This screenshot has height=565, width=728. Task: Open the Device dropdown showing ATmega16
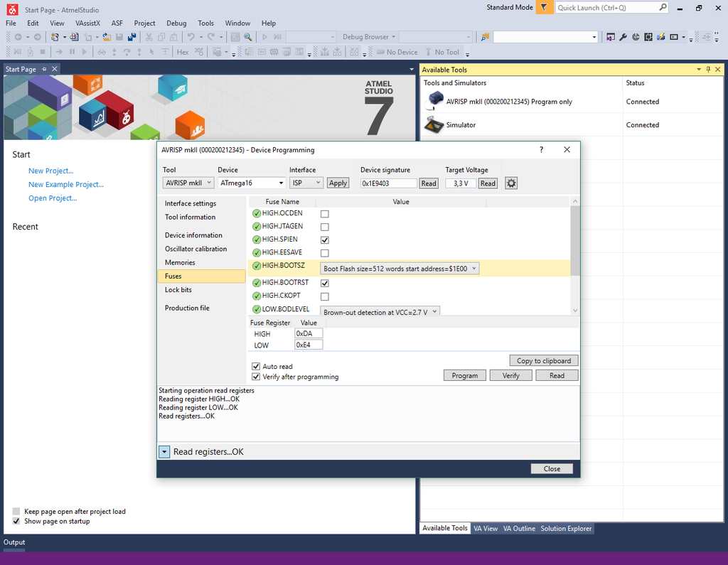click(251, 183)
